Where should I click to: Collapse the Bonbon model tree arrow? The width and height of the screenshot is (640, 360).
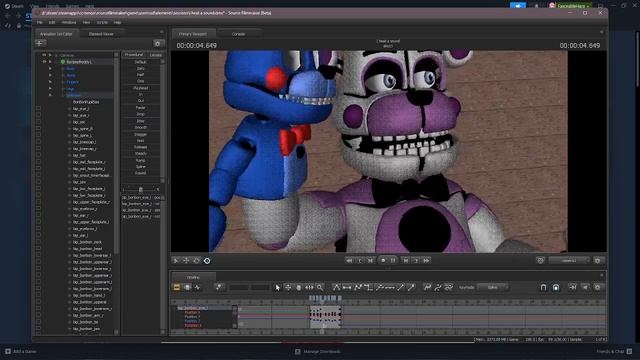tap(50, 62)
